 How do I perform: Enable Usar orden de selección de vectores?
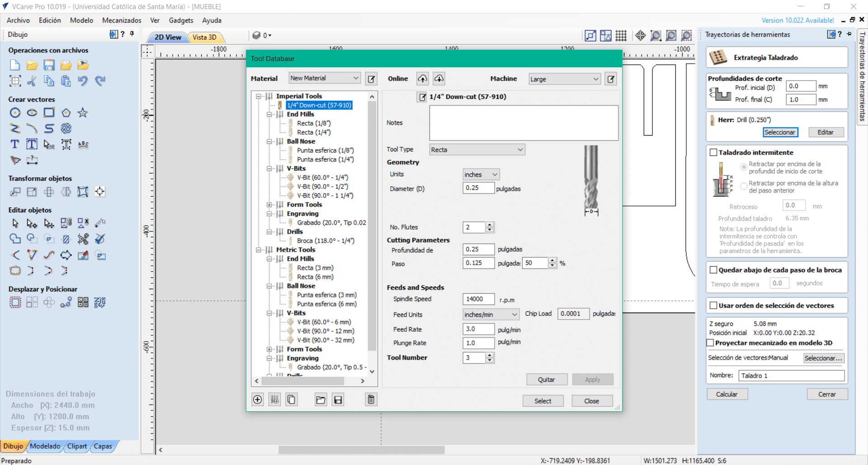tap(713, 305)
